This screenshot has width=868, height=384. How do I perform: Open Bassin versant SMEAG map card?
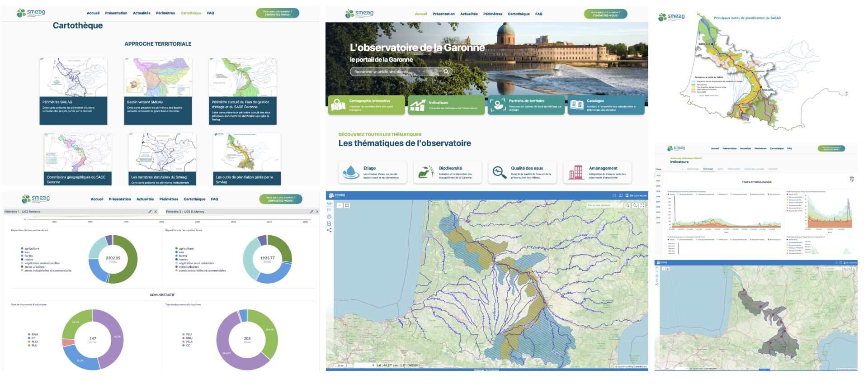click(158, 91)
